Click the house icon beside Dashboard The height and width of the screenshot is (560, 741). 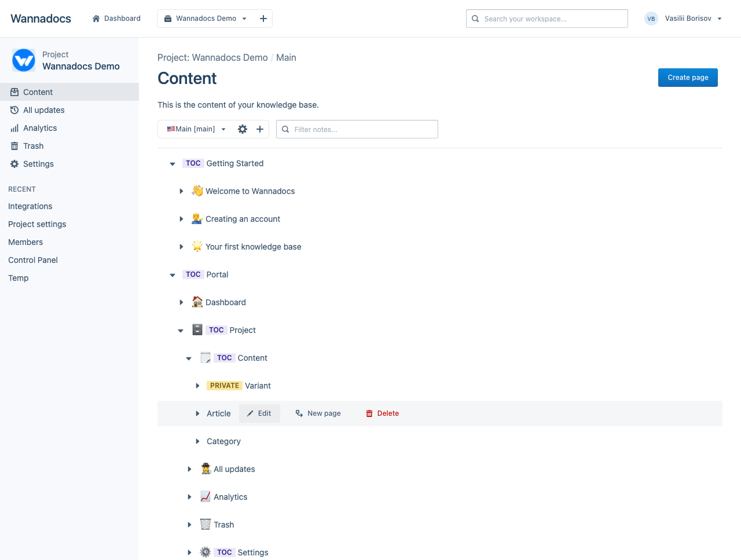coord(197,302)
